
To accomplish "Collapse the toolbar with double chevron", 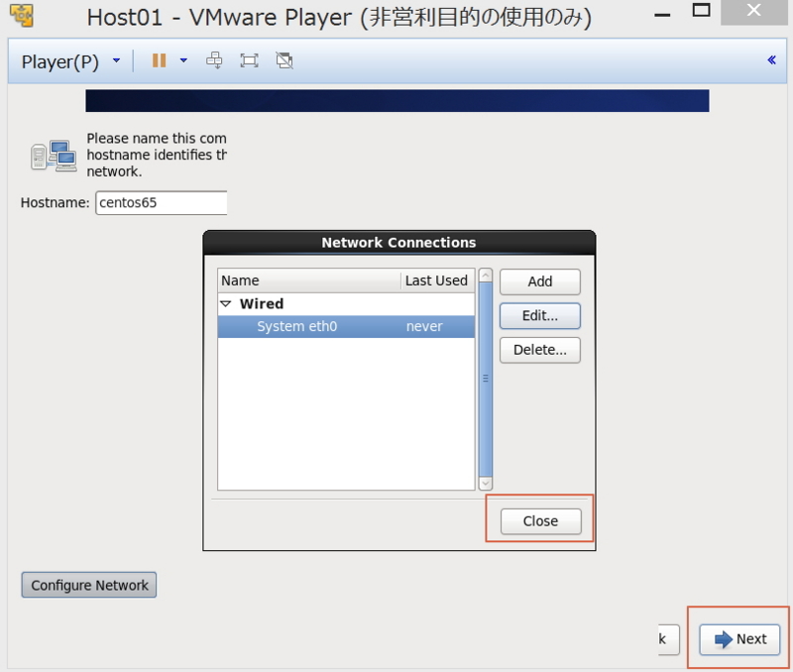I will (771, 60).
